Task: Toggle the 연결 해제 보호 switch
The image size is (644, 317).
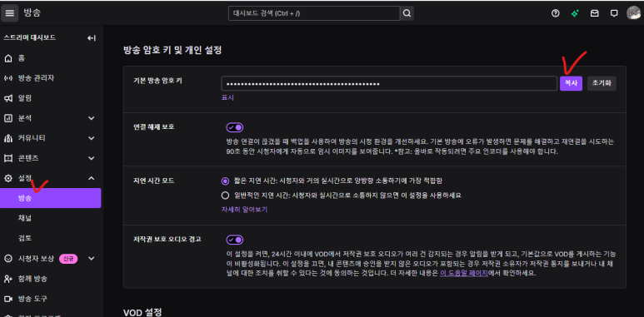Action: click(234, 127)
